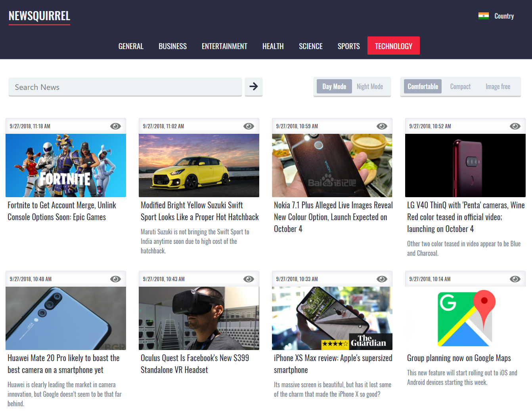Click the 'Huawei is clearly leading' summary
532x411 pixels.
(x=65, y=394)
